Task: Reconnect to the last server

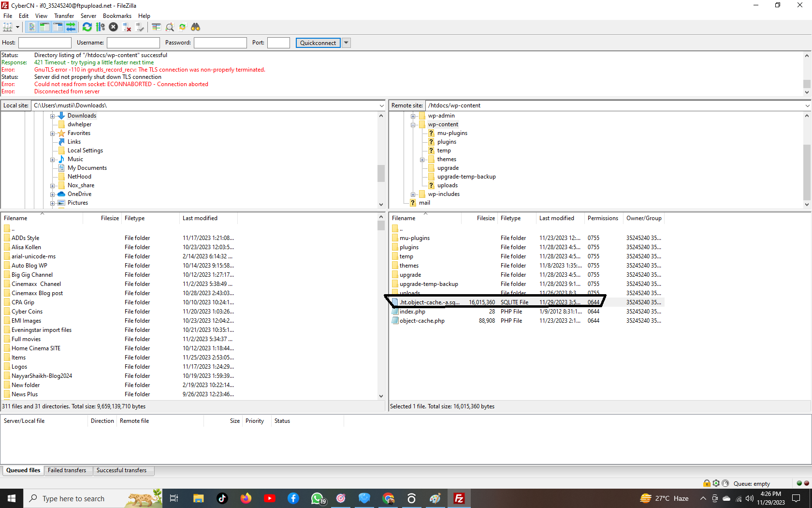Action: click(x=140, y=27)
